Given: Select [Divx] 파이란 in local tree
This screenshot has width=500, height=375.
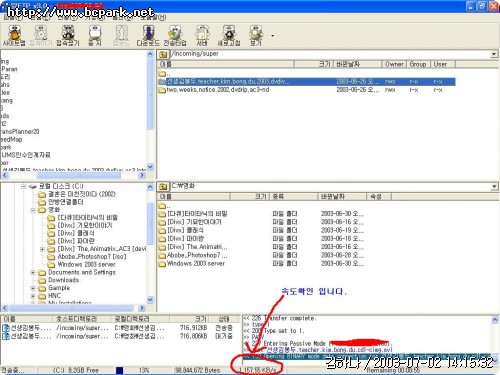Looking at the screenshot, I should point(76,241).
